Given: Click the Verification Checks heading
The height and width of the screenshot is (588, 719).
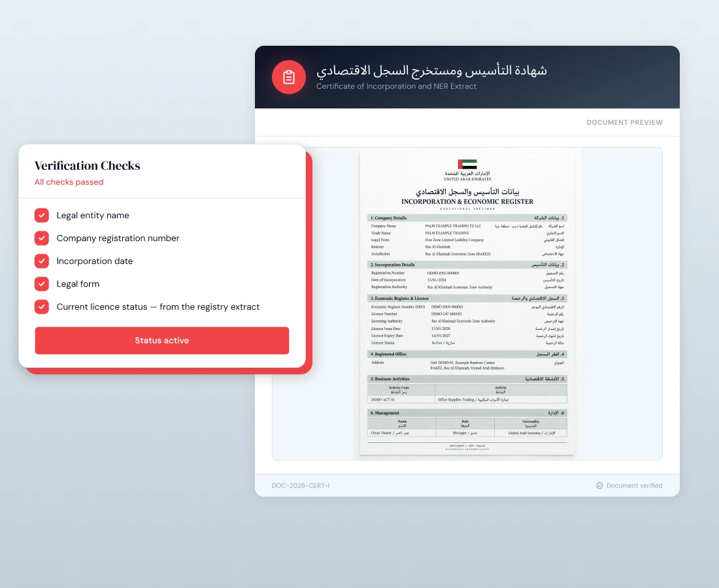Looking at the screenshot, I should pyautogui.click(x=88, y=165).
